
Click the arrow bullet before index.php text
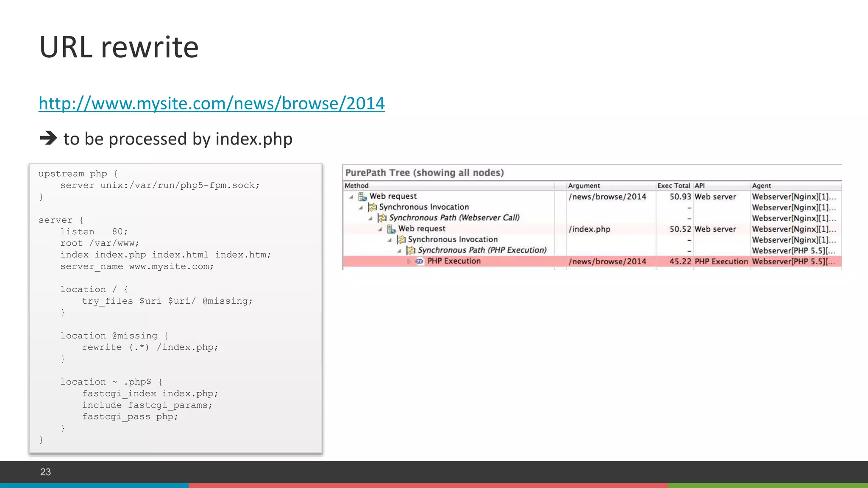pos(48,138)
